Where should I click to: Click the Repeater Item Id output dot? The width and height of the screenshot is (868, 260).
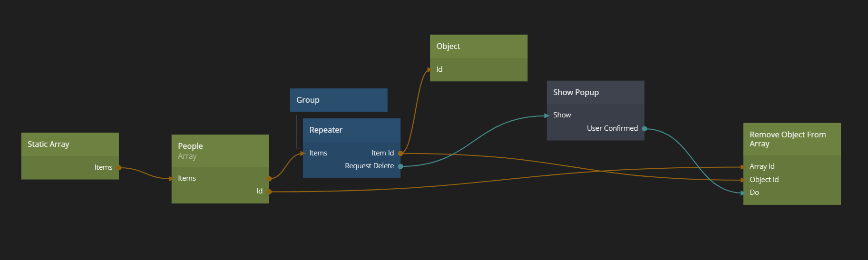400,154
